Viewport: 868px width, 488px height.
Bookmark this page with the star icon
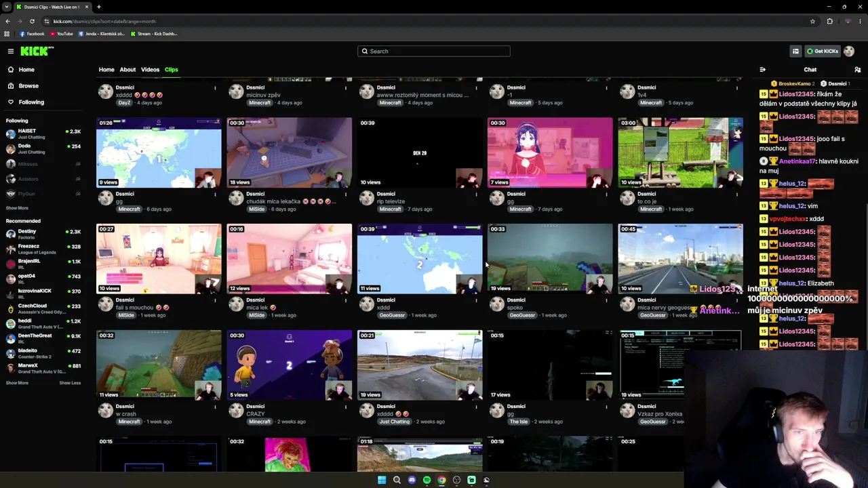click(x=812, y=21)
